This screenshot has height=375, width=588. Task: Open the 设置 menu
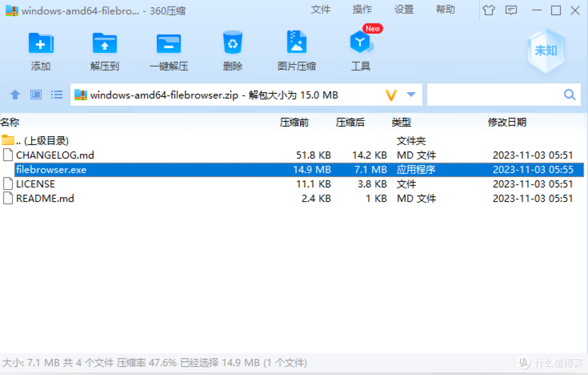click(404, 9)
